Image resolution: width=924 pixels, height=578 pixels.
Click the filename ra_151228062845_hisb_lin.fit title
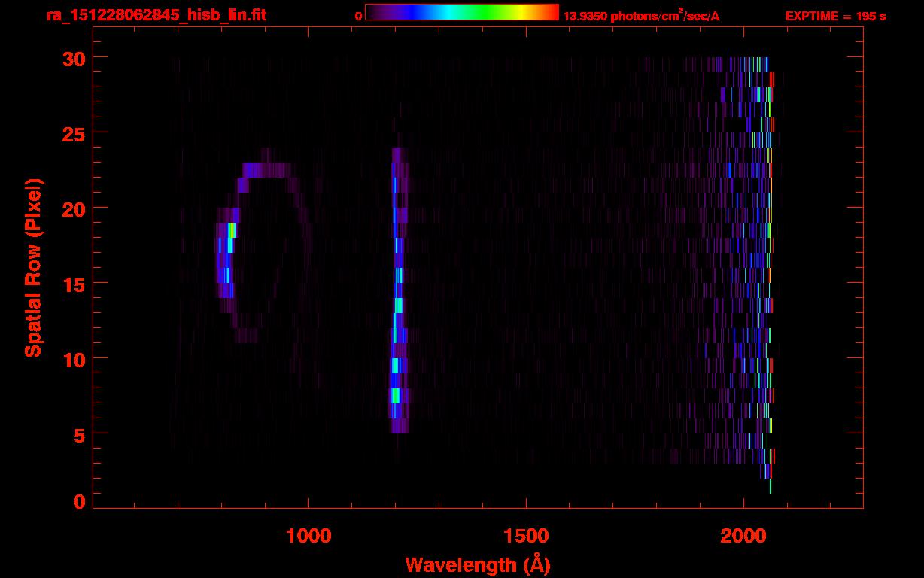click(155, 15)
